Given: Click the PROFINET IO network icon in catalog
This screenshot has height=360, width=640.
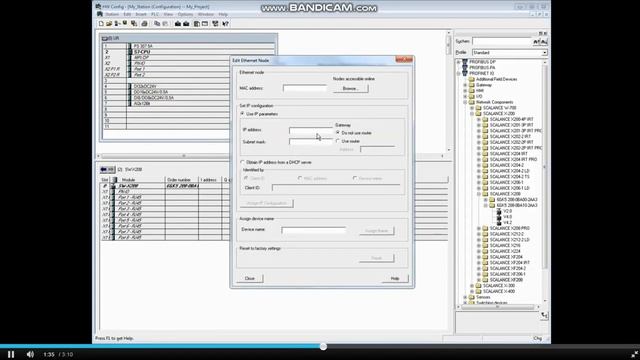Looking at the screenshot, I should click(464, 73).
